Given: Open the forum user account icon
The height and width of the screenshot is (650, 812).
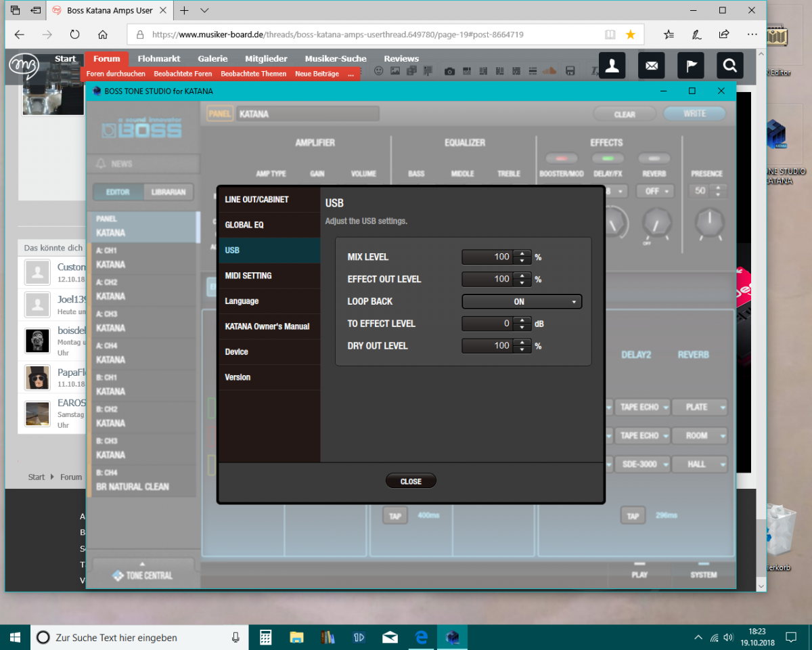Looking at the screenshot, I should coord(612,65).
